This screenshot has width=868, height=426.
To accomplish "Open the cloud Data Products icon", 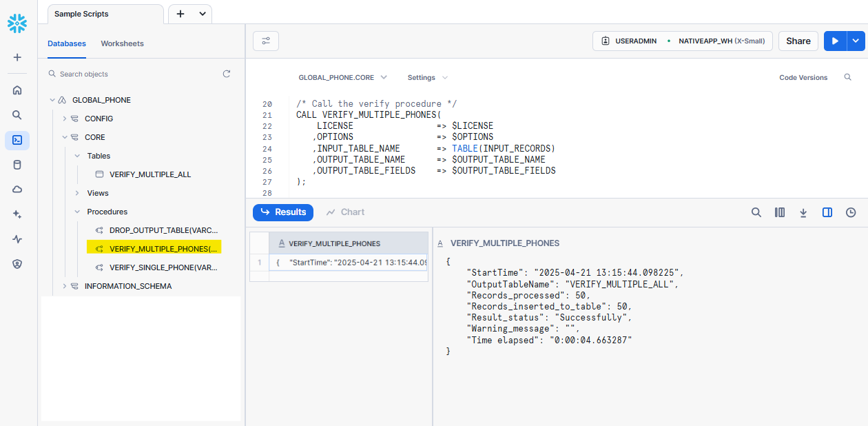I will coord(17,190).
